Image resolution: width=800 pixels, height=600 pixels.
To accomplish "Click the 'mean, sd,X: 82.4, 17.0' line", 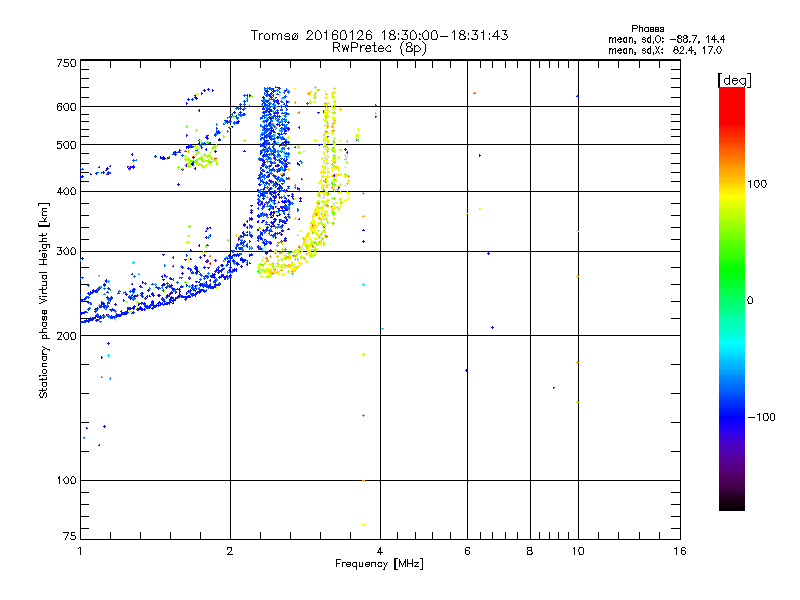I will 665,50.
